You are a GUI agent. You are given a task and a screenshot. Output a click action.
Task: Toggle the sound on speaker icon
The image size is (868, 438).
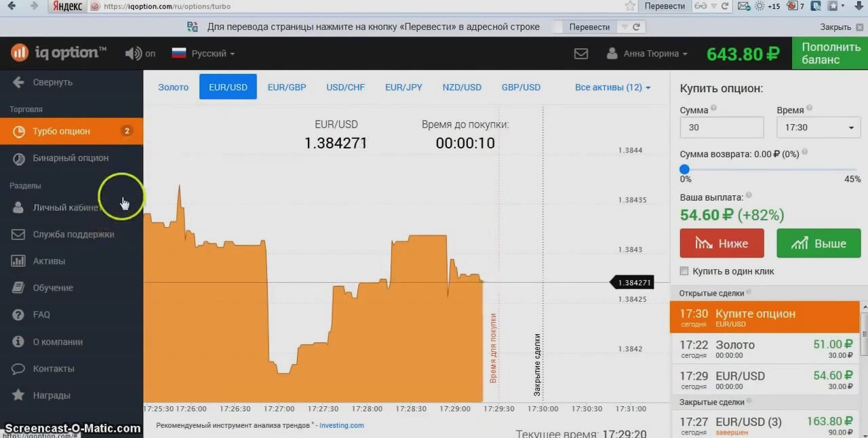point(133,54)
